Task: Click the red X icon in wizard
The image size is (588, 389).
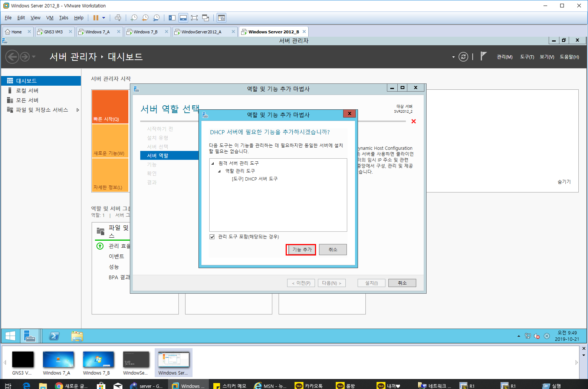Action: [x=414, y=121]
